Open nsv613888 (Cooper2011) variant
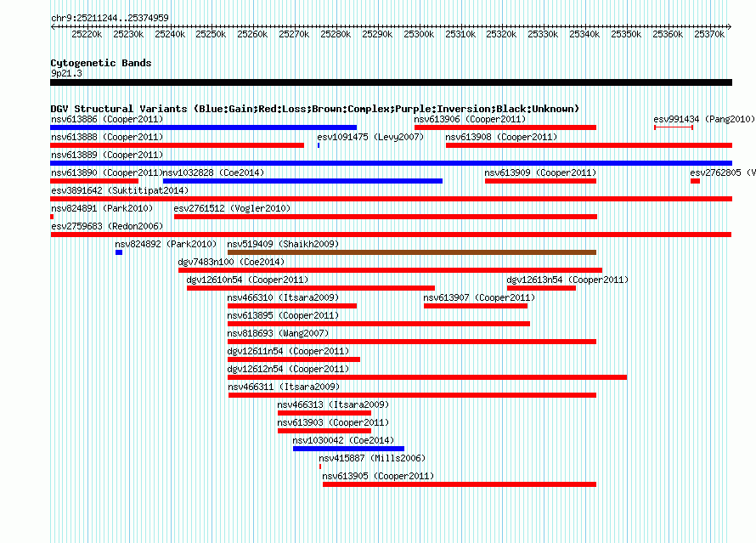The width and height of the screenshot is (756, 543). (107, 137)
